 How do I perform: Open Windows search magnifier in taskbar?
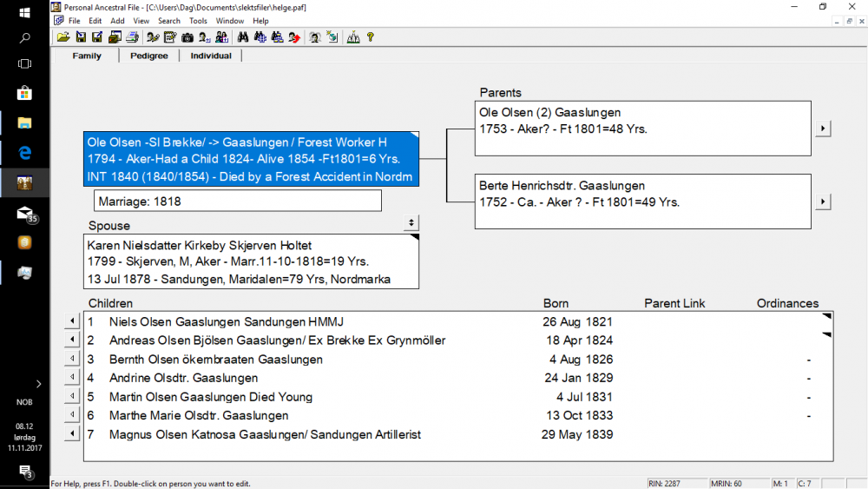24,38
